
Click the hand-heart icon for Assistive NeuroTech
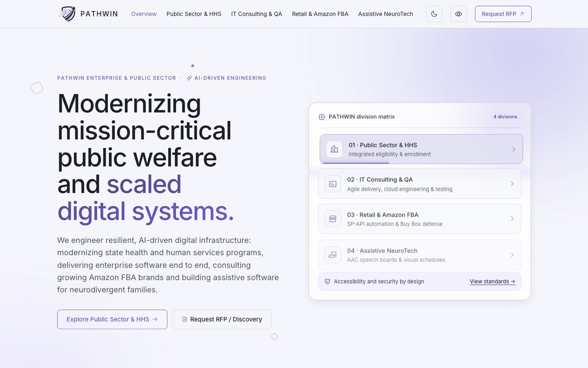tap(333, 255)
